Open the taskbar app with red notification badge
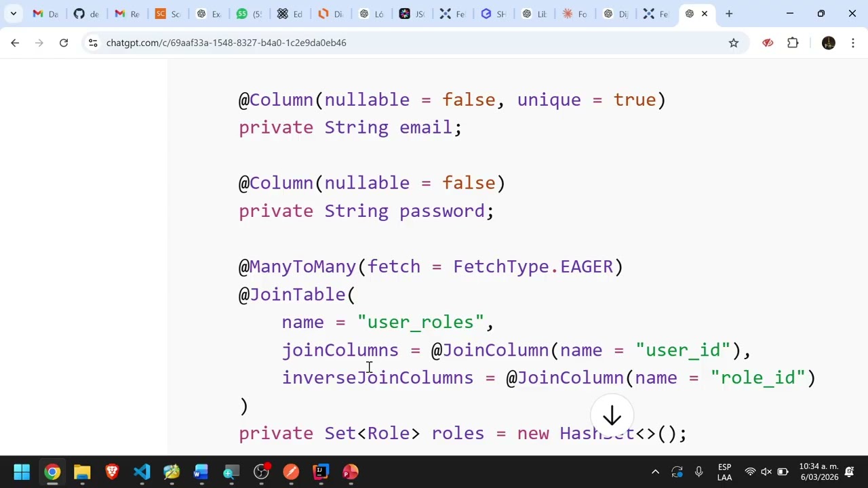 (261, 472)
